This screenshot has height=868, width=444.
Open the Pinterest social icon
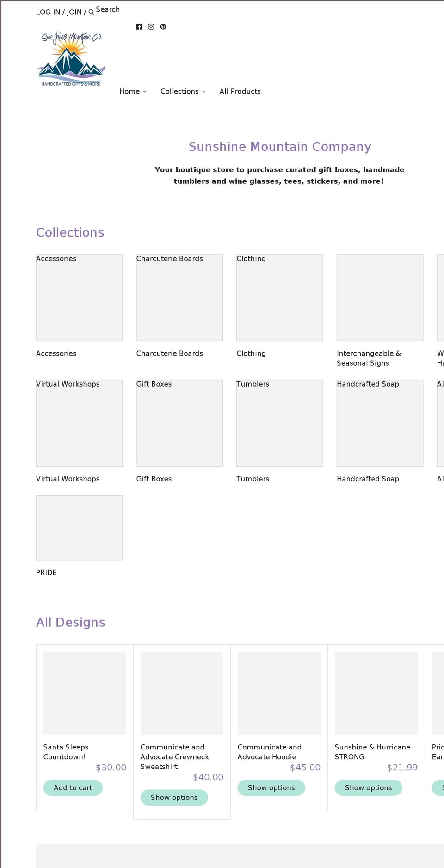[x=163, y=27]
